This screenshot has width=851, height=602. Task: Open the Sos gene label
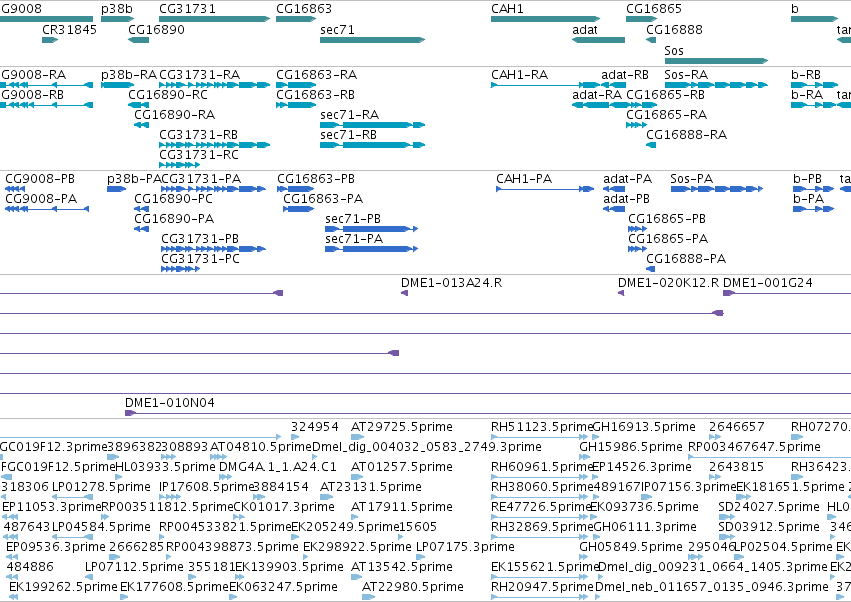[x=674, y=50]
